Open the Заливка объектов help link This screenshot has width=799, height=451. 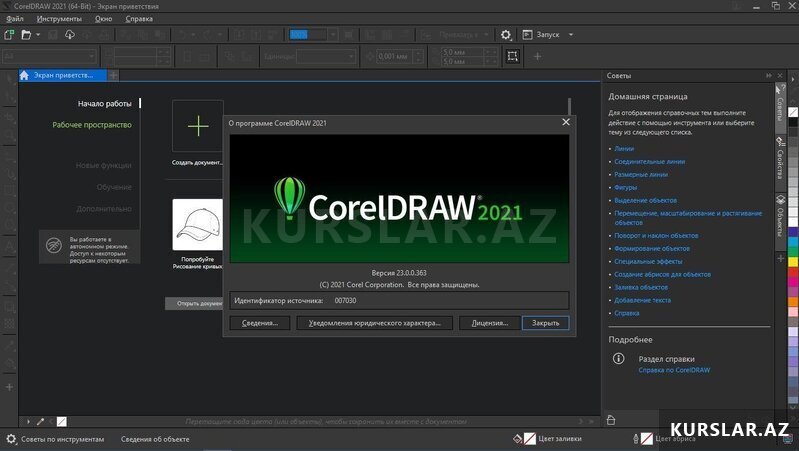coord(641,287)
